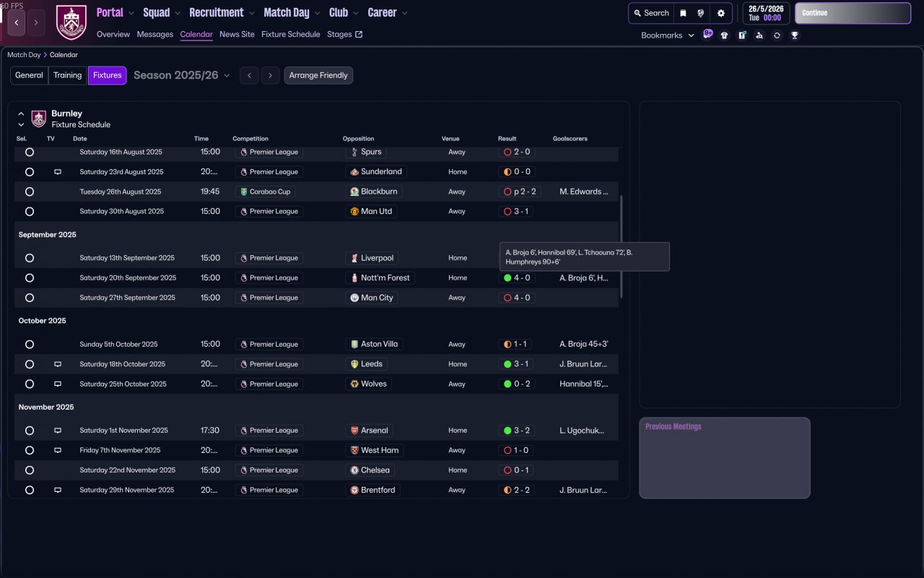This screenshot has height=578, width=924.
Task: Click the globe icon in the top bar
Action: tap(700, 13)
